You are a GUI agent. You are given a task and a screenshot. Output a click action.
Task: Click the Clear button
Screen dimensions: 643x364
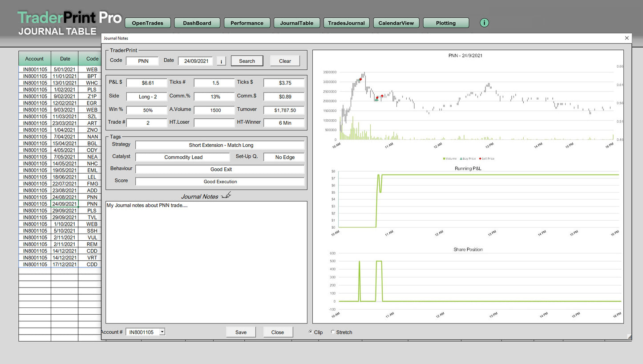285,61
